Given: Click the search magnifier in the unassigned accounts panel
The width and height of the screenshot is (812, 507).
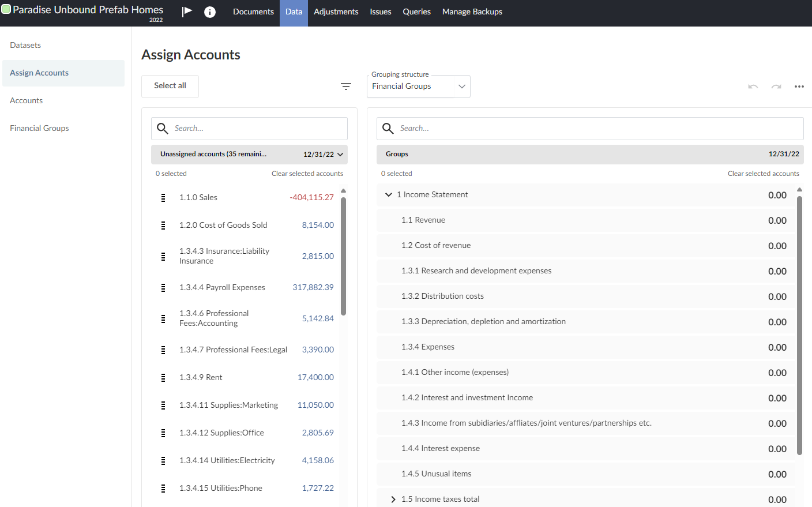Looking at the screenshot, I should pyautogui.click(x=162, y=128).
